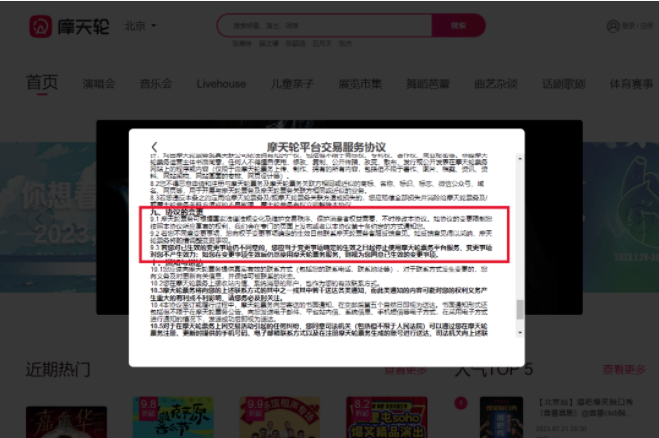Open the 音乐会 category tab

point(155,83)
